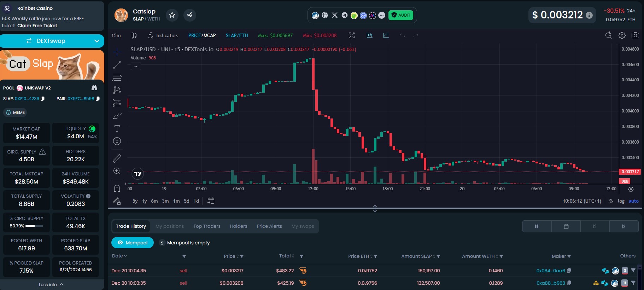Open the X (Twitter) social icon

click(335, 15)
